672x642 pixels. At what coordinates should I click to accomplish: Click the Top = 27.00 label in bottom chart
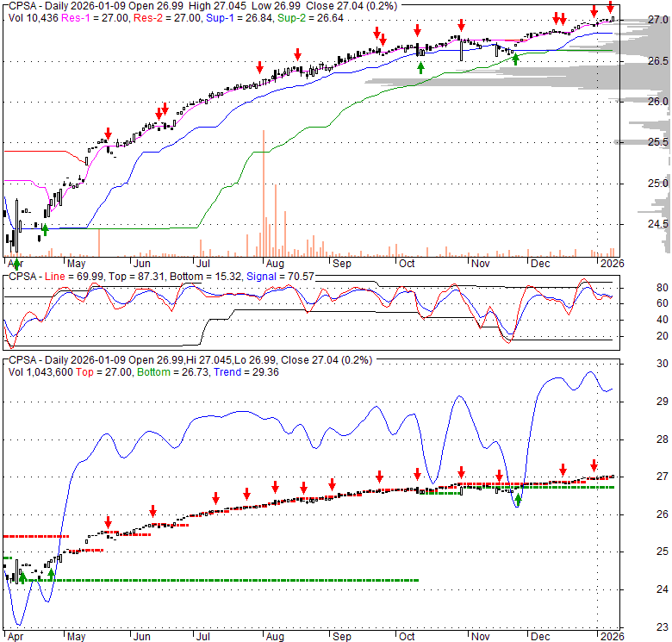click(x=103, y=372)
